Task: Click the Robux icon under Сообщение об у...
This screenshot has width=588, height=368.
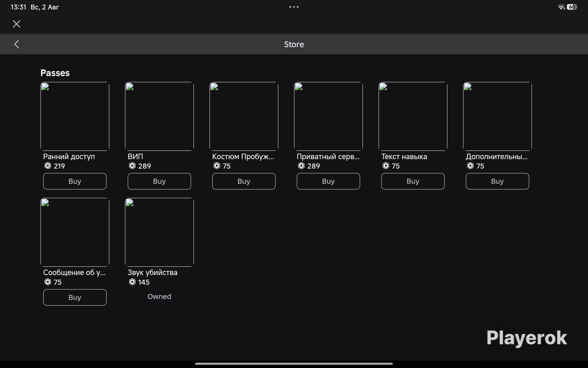Action: tap(48, 282)
